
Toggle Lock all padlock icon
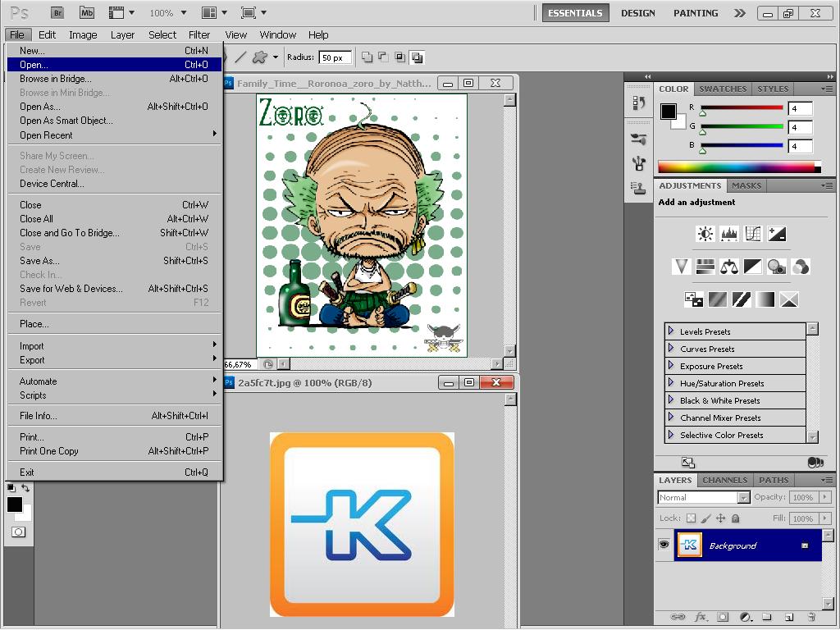736,518
